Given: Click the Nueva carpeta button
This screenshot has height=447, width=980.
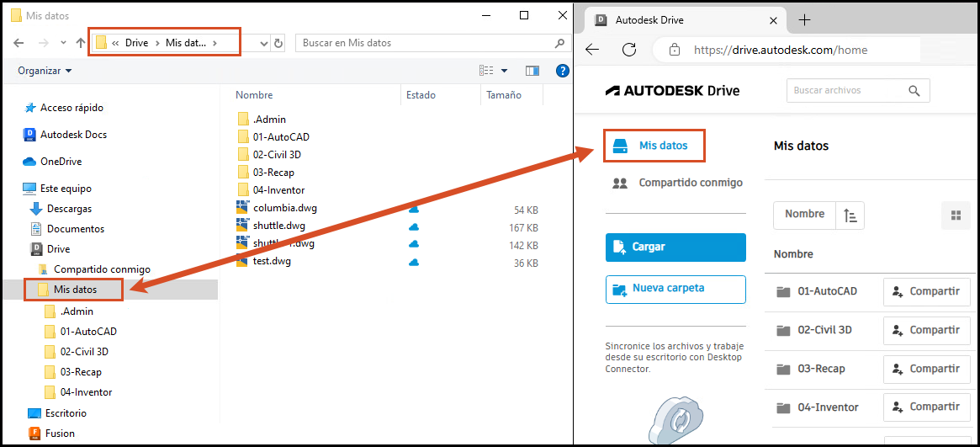Looking at the screenshot, I should (x=675, y=289).
